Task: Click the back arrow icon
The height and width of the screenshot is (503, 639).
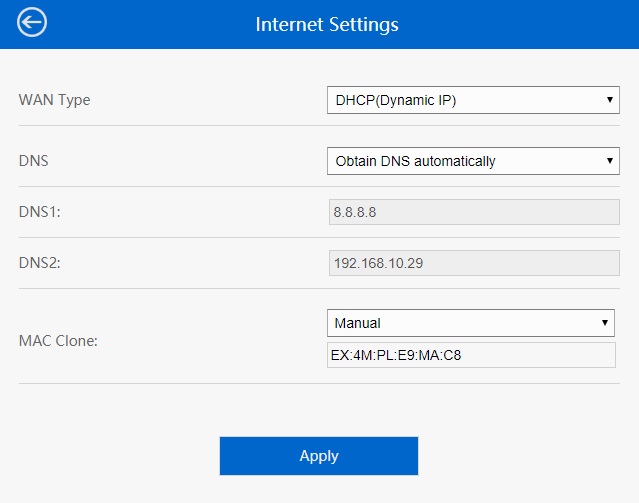Action: click(x=32, y=23)
